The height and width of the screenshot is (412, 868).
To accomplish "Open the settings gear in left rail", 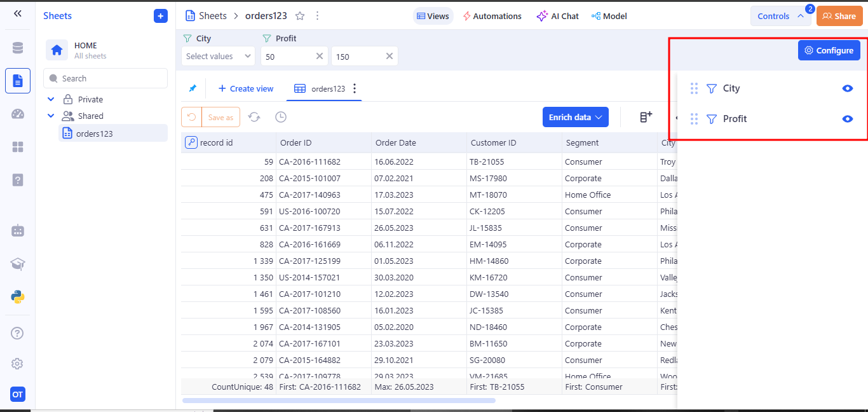I will (17, 364).
